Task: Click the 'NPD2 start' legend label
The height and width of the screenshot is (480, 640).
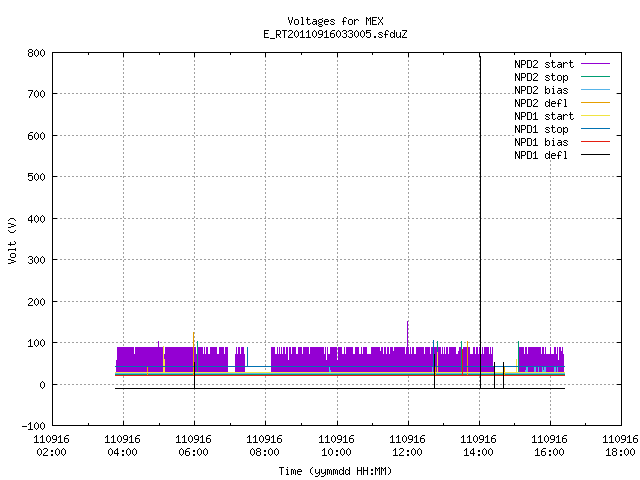Action: point(544,64)
